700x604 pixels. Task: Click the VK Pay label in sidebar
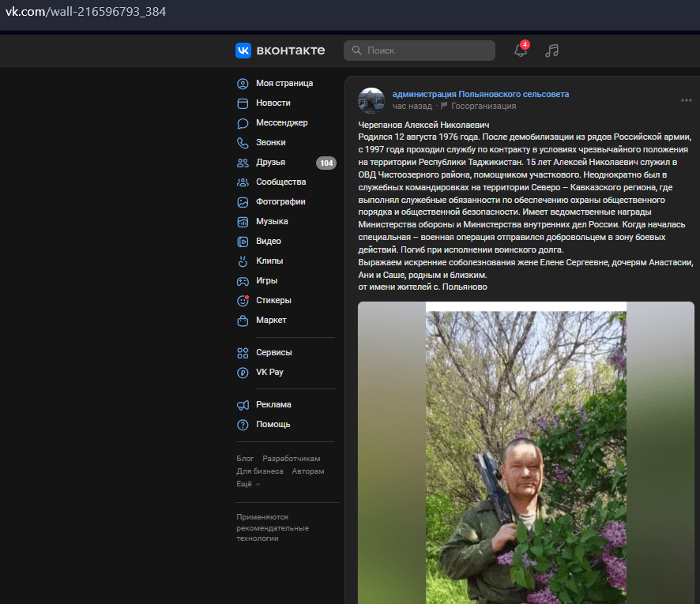tap(269, 372)
